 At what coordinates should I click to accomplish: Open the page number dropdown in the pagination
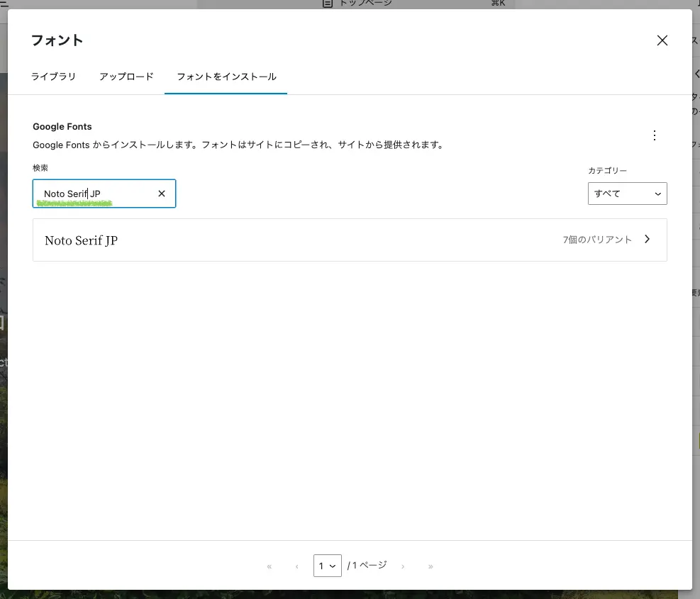(x=327, y=566)
